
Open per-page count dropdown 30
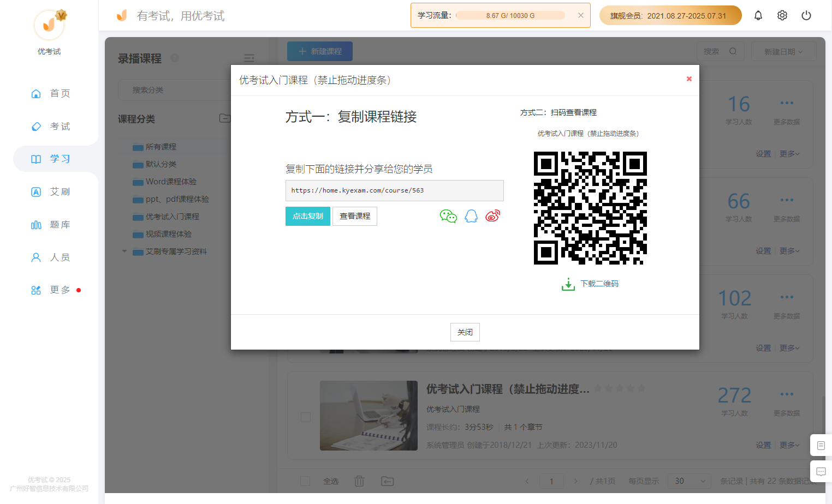(690, 481)
